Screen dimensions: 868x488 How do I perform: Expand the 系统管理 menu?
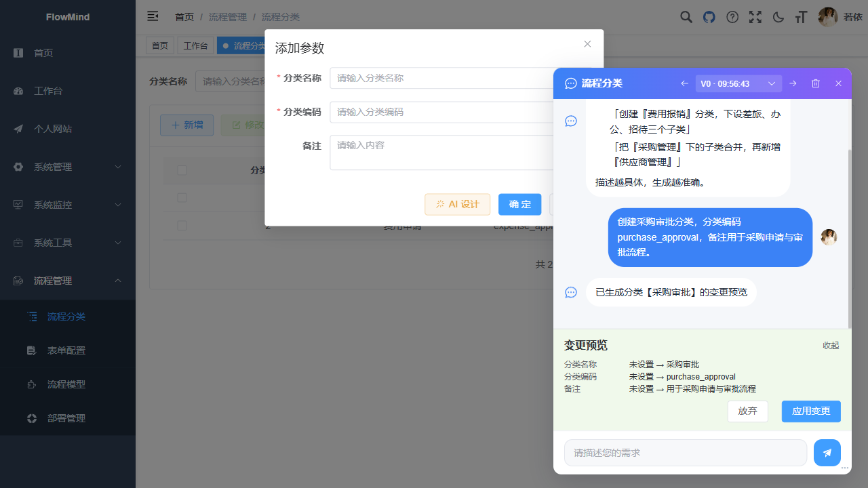[x=68, y=167]
